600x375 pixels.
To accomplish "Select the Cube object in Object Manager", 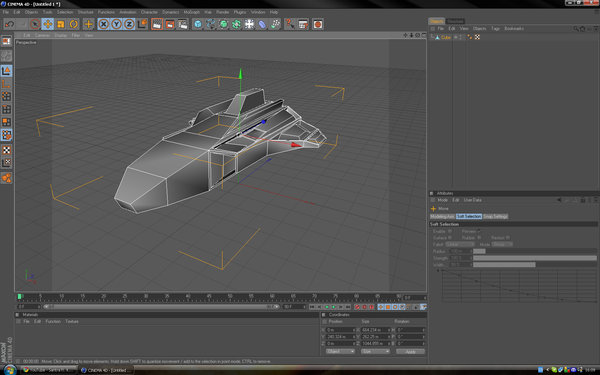I will pos(446,38).
